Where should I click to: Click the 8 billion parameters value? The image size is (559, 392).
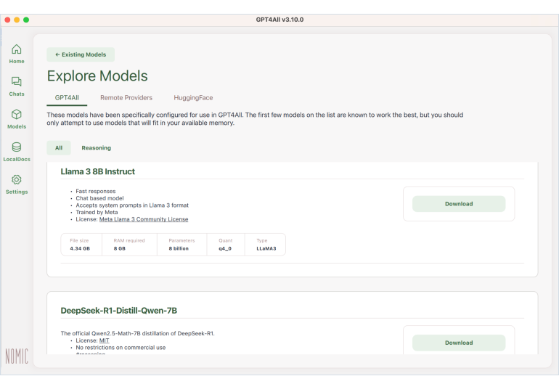coord(179,248)
